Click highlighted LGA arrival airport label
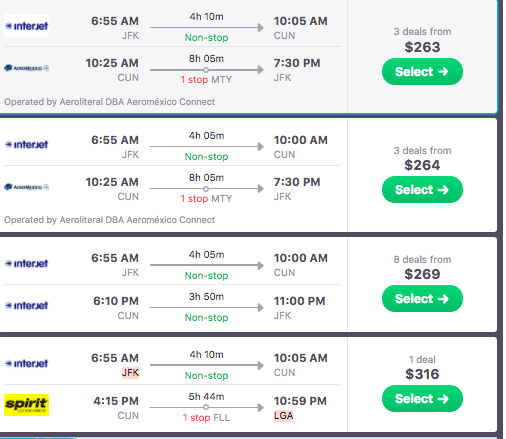Viewport: 506px width, 439px height. pos(284,416)
